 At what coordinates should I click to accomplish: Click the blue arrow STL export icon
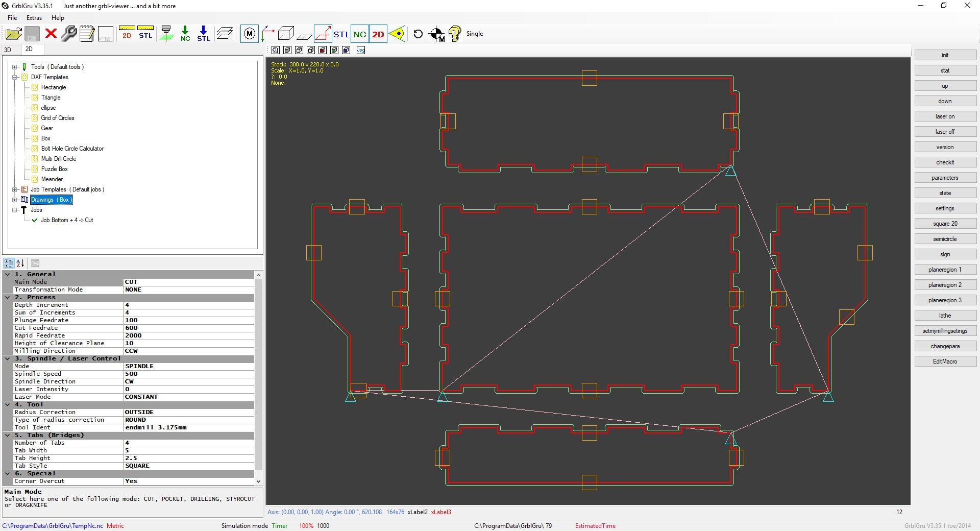click(203, 34)
